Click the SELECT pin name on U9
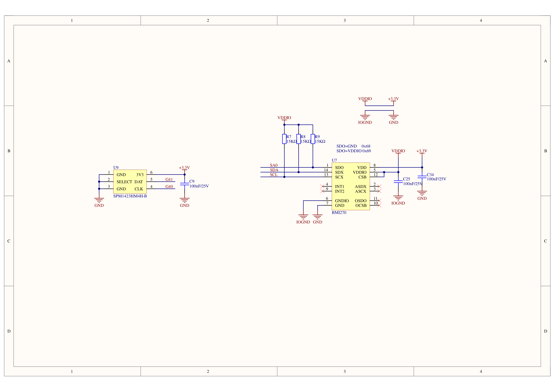The image size is (555, 392). point(124,182)
